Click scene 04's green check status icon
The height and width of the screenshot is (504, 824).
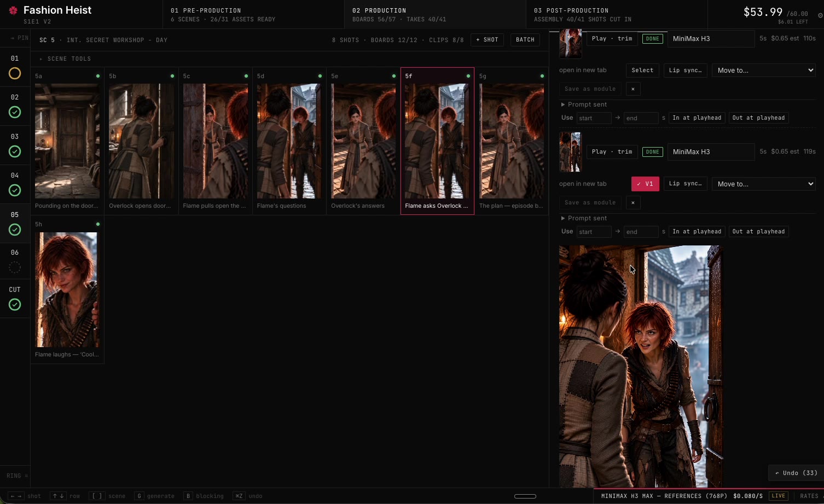point(15,190)
